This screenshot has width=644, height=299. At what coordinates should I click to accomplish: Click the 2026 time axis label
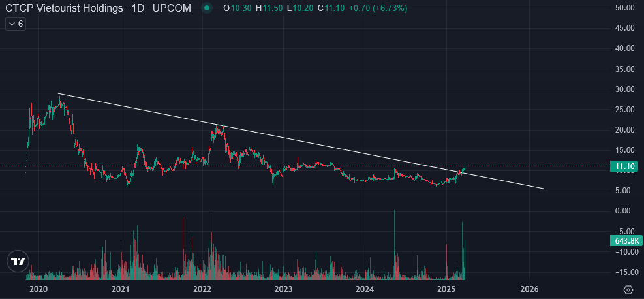coord(529,289)
